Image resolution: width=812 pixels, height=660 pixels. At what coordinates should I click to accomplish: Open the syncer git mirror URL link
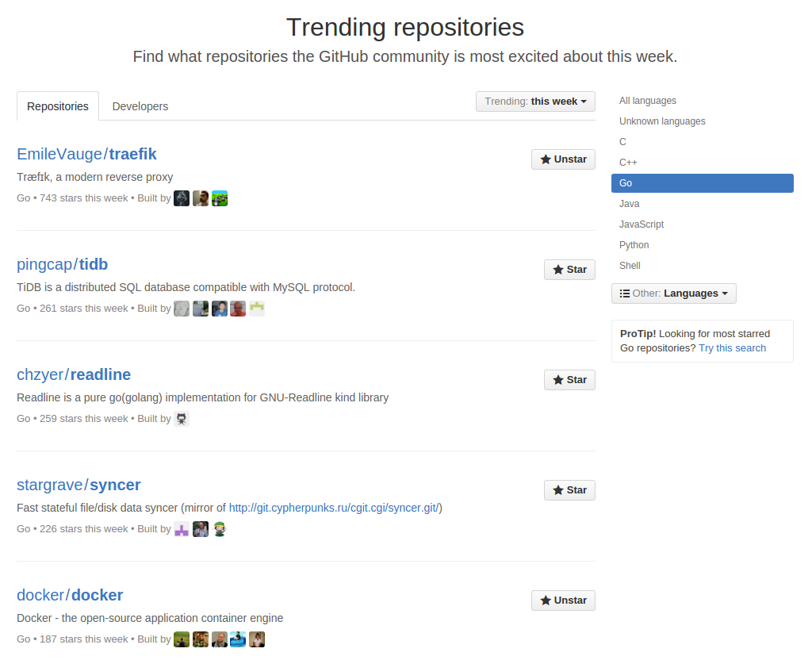pyautogui.click(x=334, y=507)
